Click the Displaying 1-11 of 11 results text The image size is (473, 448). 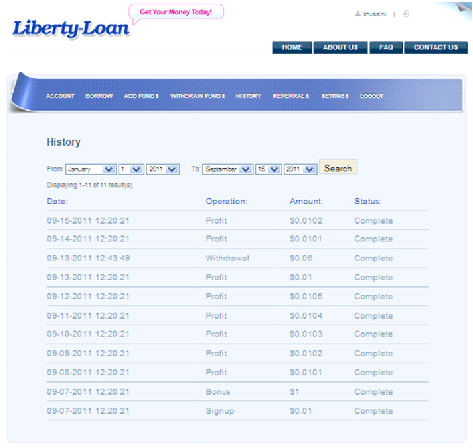coord(90,185)
